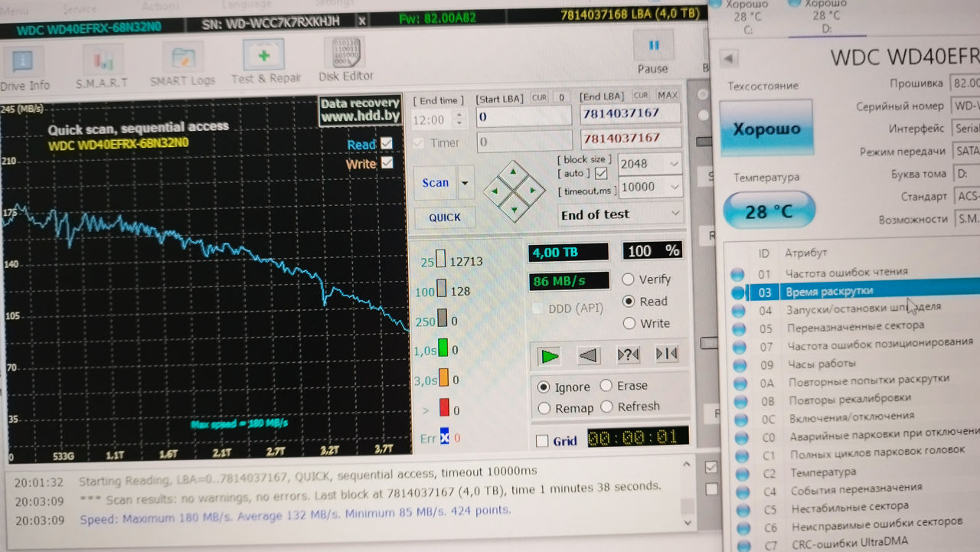Screen dimensions: 980x552
Task: Expand the block size 2048 dropdown
Action: coord(674,164)
